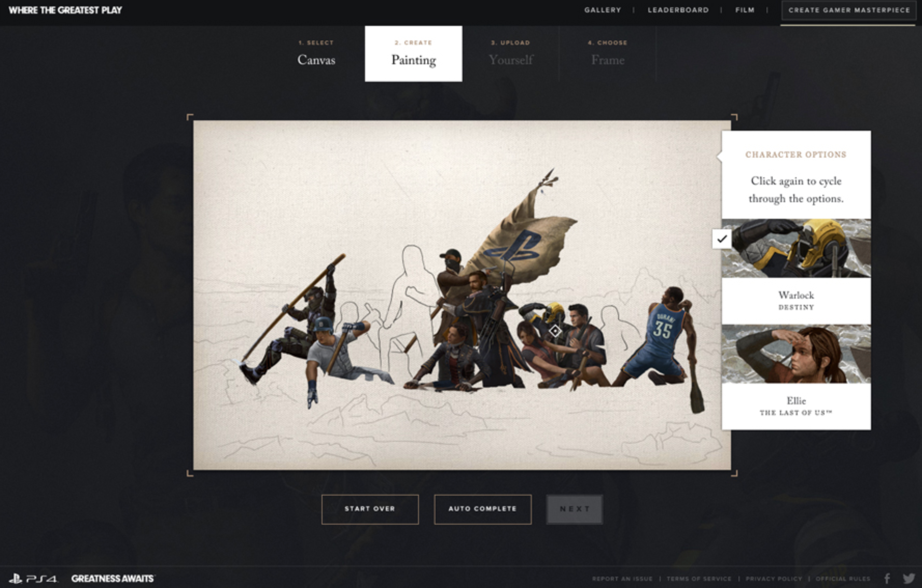The width and height of the screenshot is (922, 588).
Task: Click the masked character holding the flag
Action: coord(452,275)
